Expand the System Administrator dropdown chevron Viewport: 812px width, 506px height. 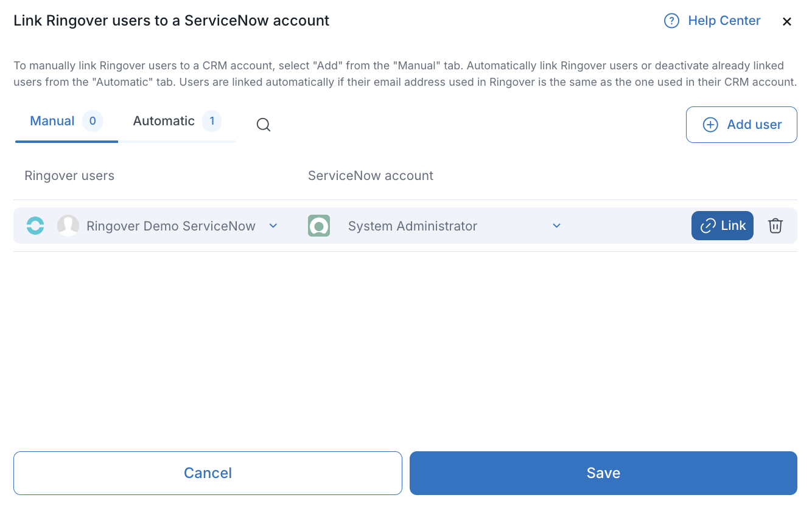556,226
